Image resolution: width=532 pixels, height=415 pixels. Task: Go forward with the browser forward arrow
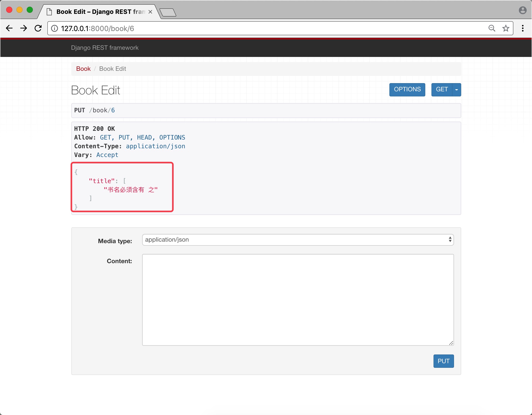[x=24, y=28]
